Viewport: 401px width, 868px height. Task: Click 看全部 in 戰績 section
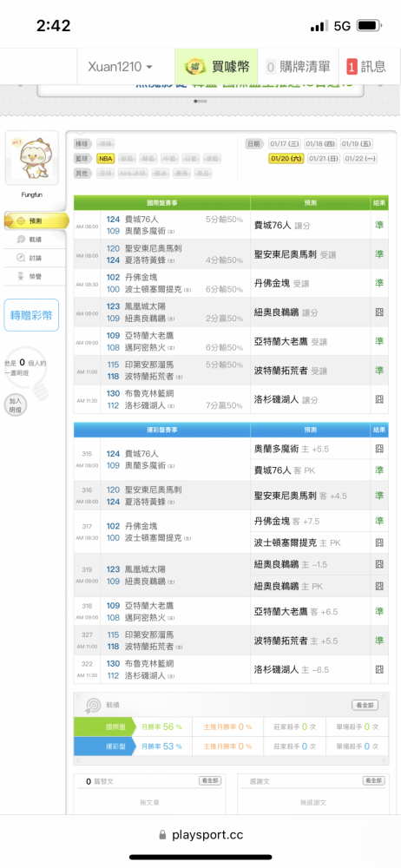(x=365, y=705)
